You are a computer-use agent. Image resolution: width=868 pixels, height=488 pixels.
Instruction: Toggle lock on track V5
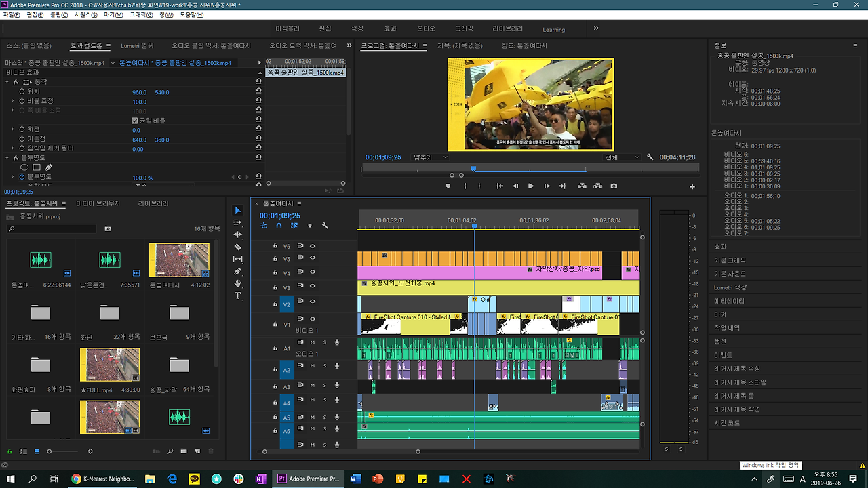(275, 259)
